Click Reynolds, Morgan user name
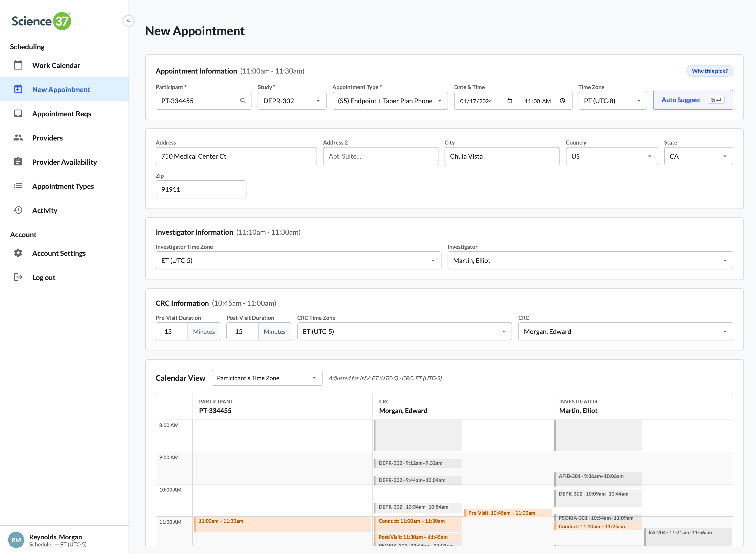This screenshot has width=756, height=554. point(55,537)
